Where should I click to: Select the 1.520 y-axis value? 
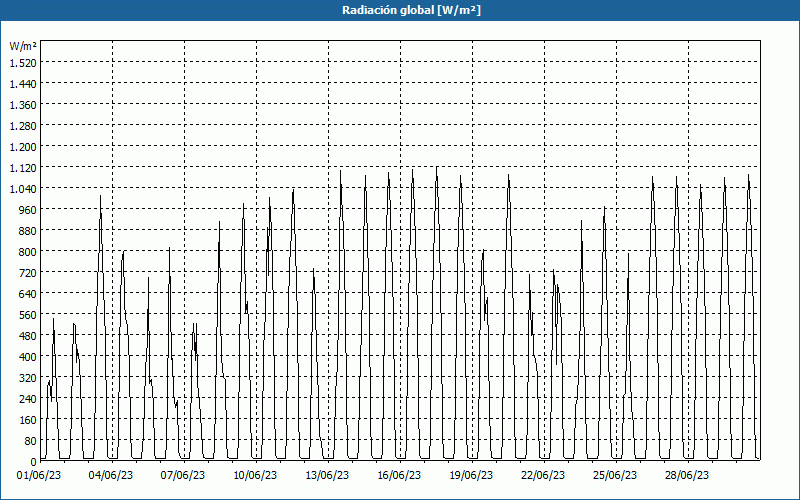click(23, 63)
